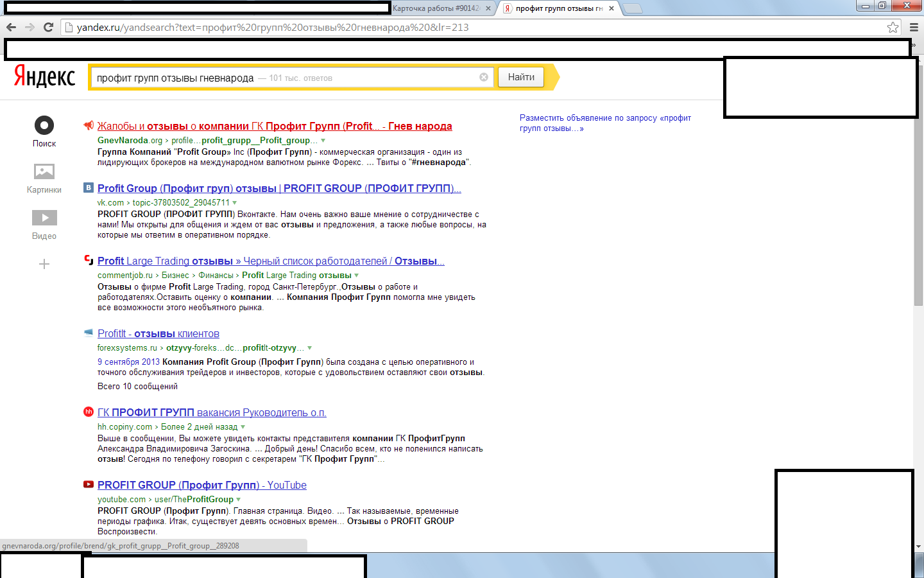Click the browser address bar URL
Screen dimensions: 924x578
coord(273,27)
